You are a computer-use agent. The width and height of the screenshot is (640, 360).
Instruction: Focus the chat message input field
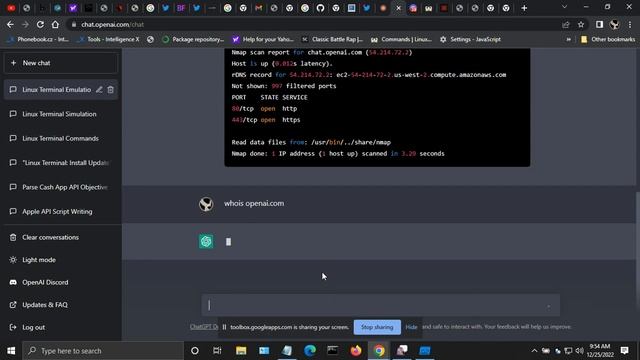[380, 305]
